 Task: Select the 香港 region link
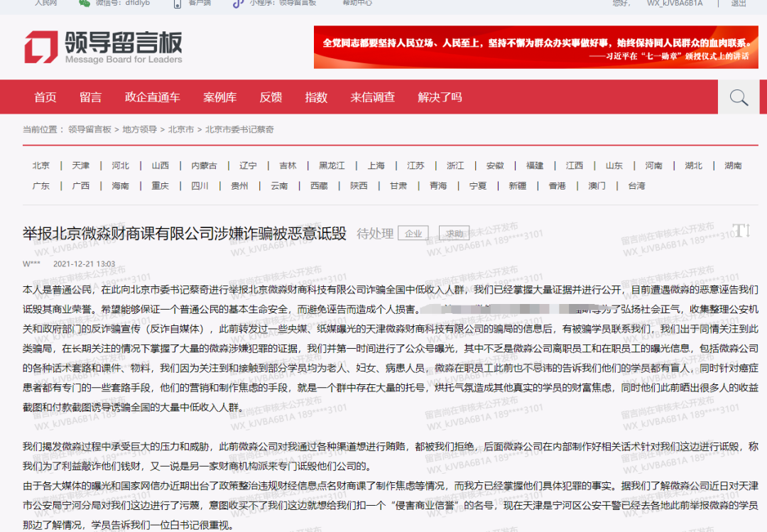coord(557,185)
